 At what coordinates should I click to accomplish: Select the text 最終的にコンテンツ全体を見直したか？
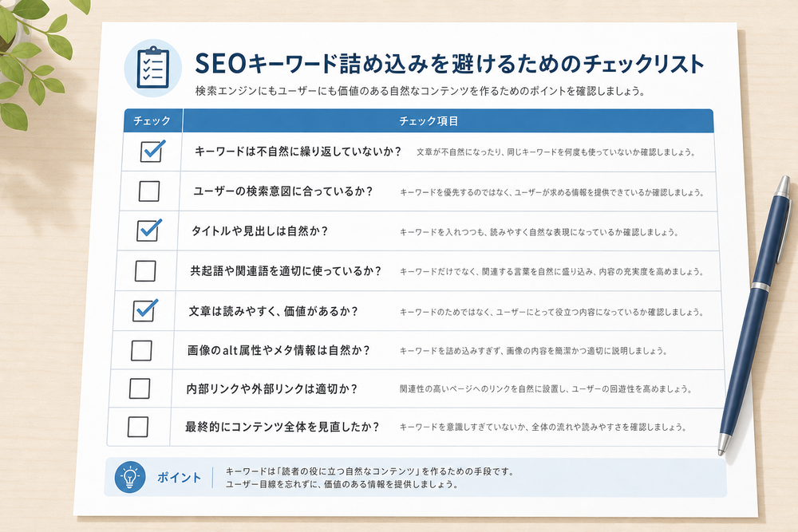point(282,428)
